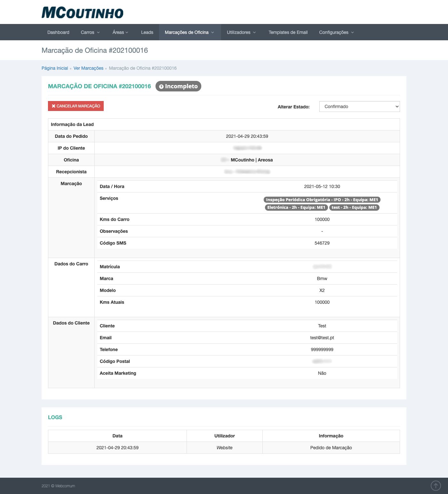The height and width of the screenshot is (494, 448).
Task: Click the MCoutinho logo
Action: point(82,13)
